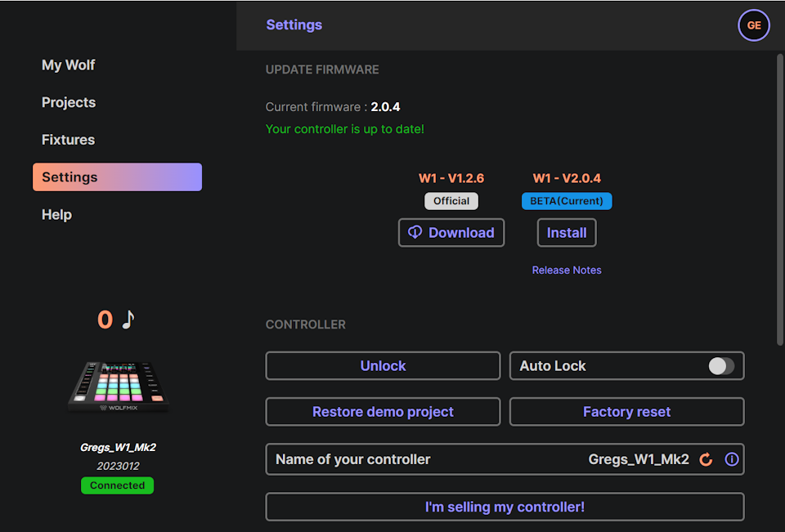Click the music note icon in sidebar
The height and width of the screenshot is (532, 785).
click(128, 320)
